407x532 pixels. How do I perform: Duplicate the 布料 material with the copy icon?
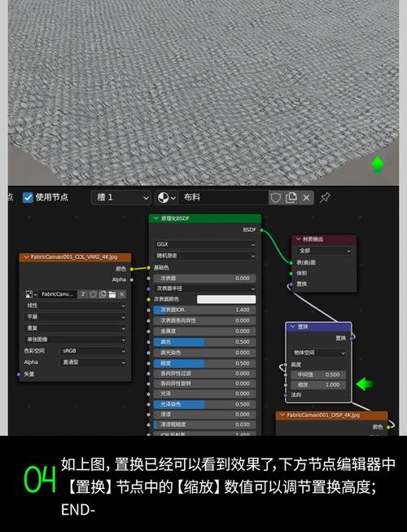coord(291,197)
